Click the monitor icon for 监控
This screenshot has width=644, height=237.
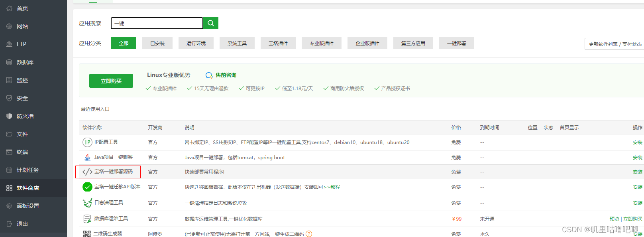pos(9,80)
